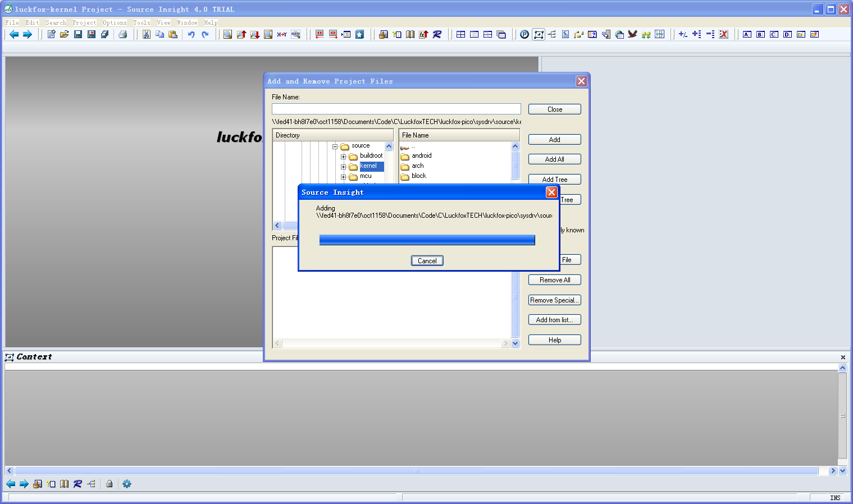Select the android folder in file list
This screenshot has height=504, width=853.
(416, 156)
